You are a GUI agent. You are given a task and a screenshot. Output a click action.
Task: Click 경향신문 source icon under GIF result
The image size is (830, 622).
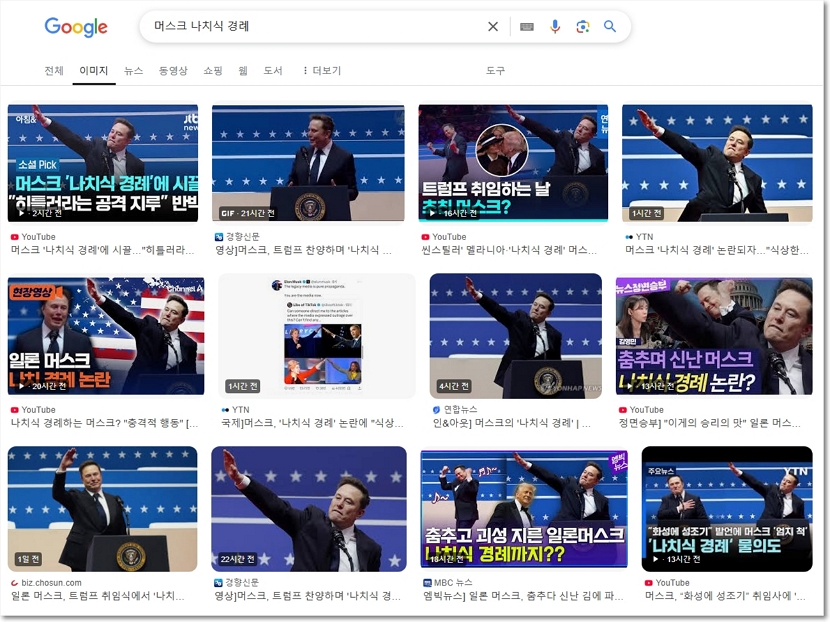point(219,237)
